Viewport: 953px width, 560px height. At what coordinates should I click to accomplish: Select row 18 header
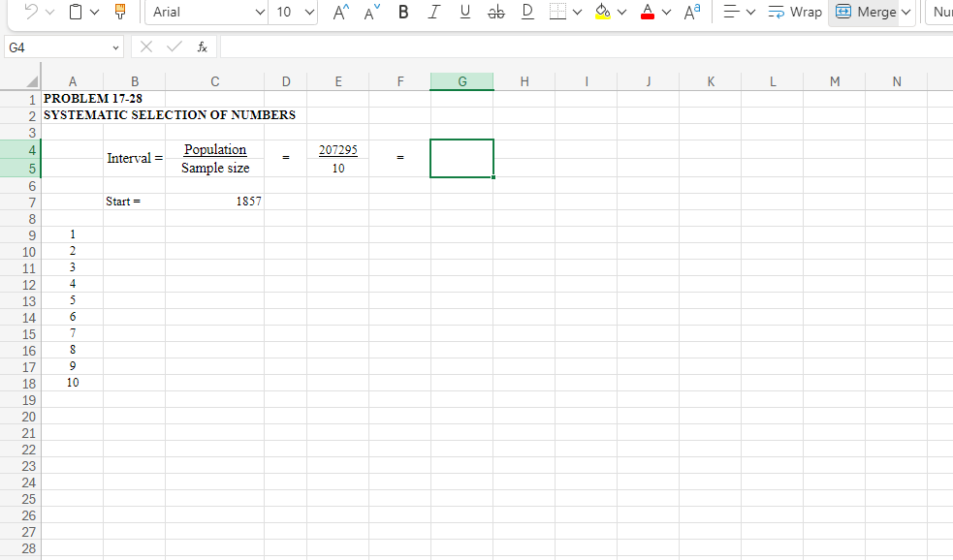[x=20, y=384]
